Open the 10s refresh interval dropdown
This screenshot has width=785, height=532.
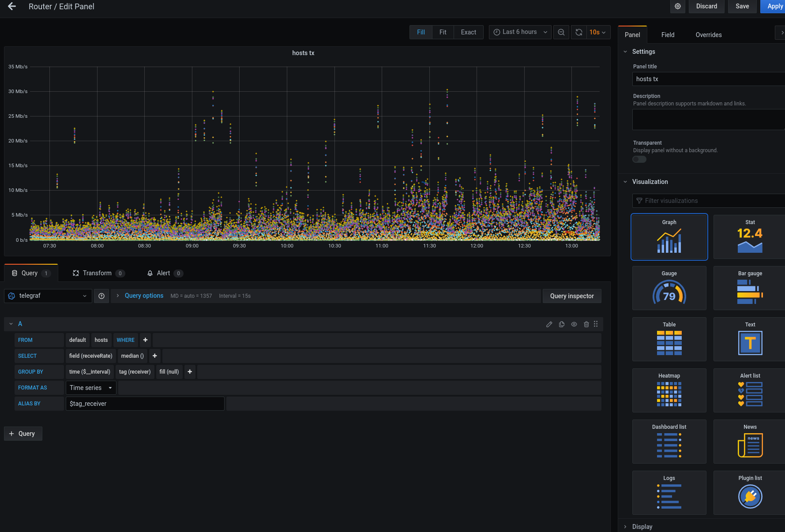pos(597,32)
